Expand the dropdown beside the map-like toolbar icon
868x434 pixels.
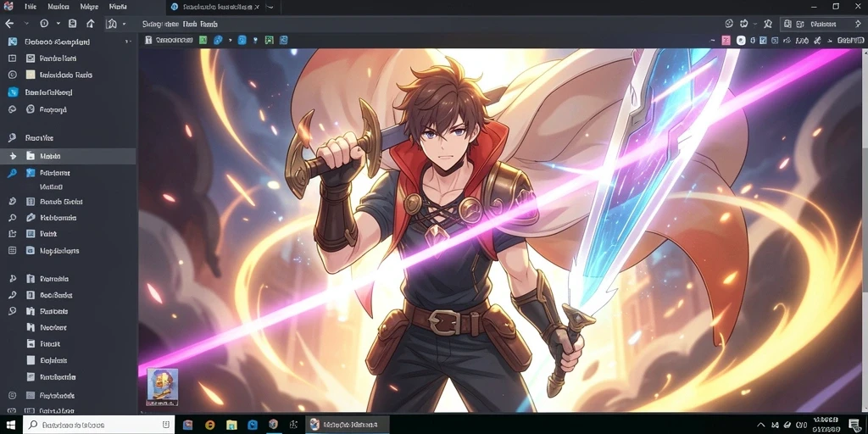point(124,24)
